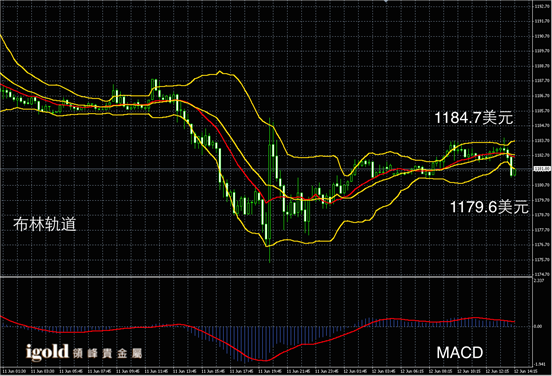Click the MACD -1.941 scale label

(x=539, y=364)
